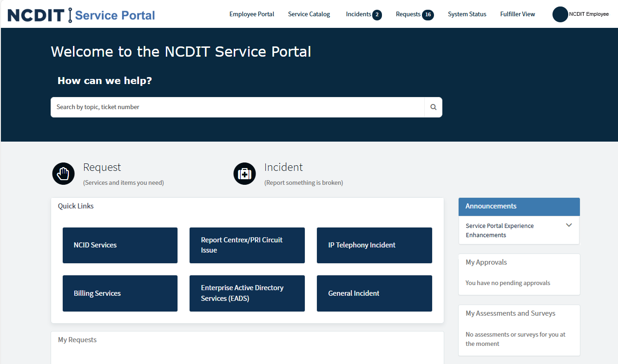The width and height of the screenshot is (618, 364).
Task: Collapse the My Requests section
Action: (x=77, y=339)
